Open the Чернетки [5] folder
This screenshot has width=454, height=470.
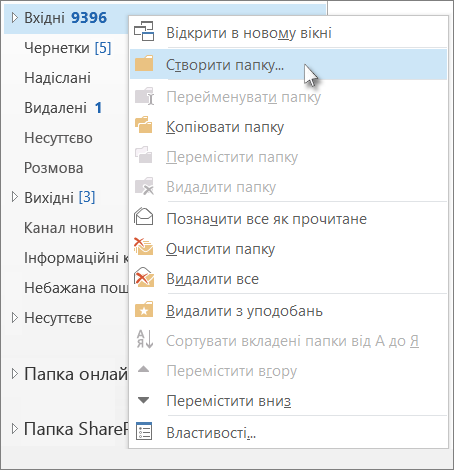[68, 48]
